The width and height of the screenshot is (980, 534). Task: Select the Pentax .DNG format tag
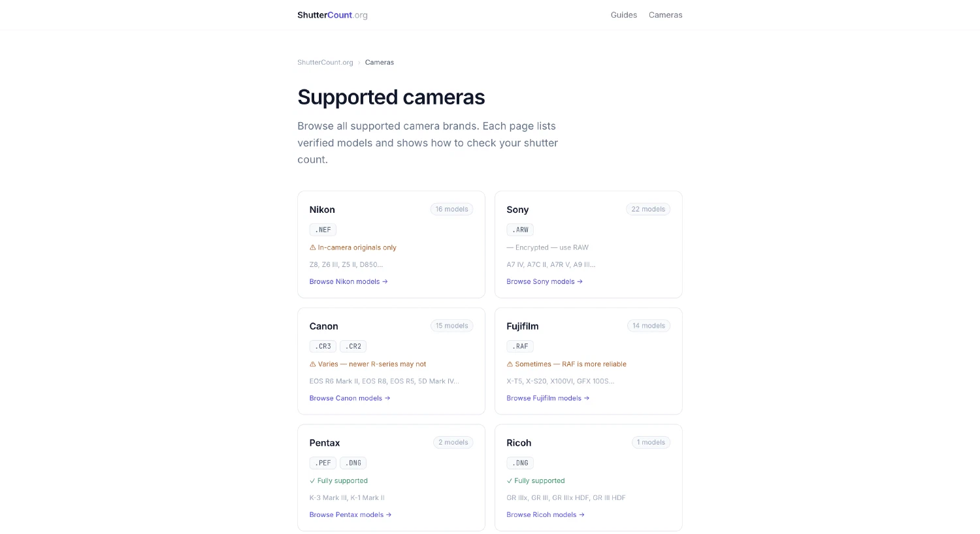click(353, 463)
